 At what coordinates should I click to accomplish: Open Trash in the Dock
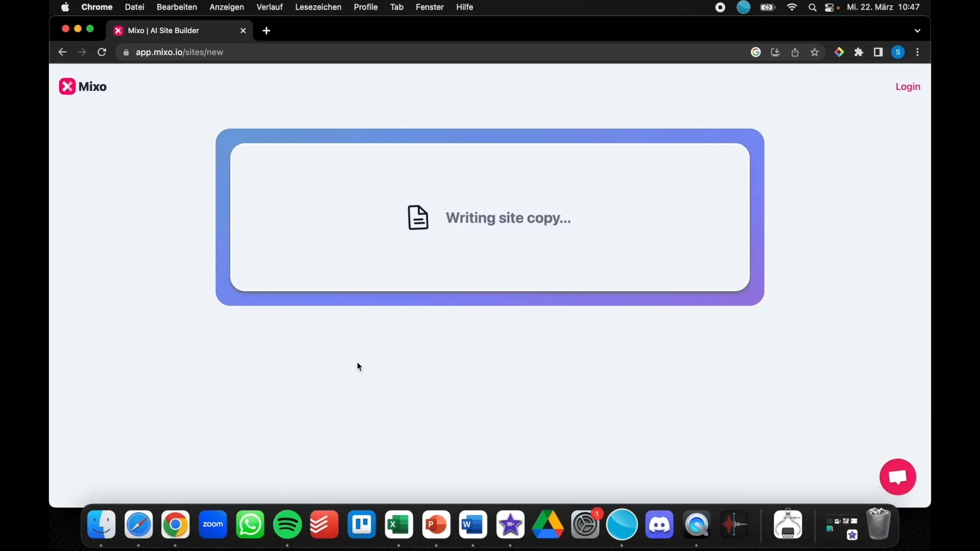[878, 523]
